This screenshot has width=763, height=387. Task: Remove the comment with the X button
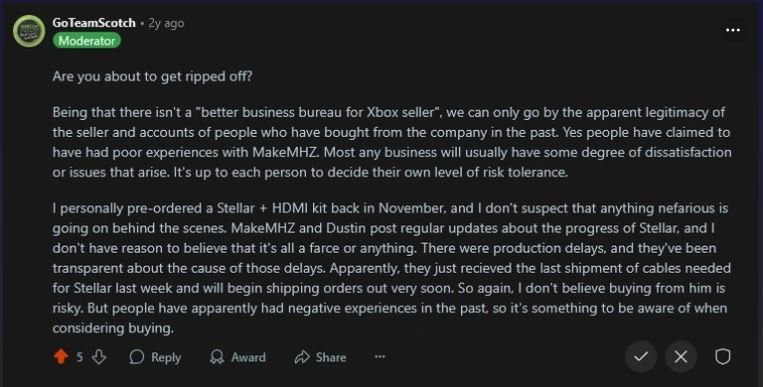click(681, 357)
